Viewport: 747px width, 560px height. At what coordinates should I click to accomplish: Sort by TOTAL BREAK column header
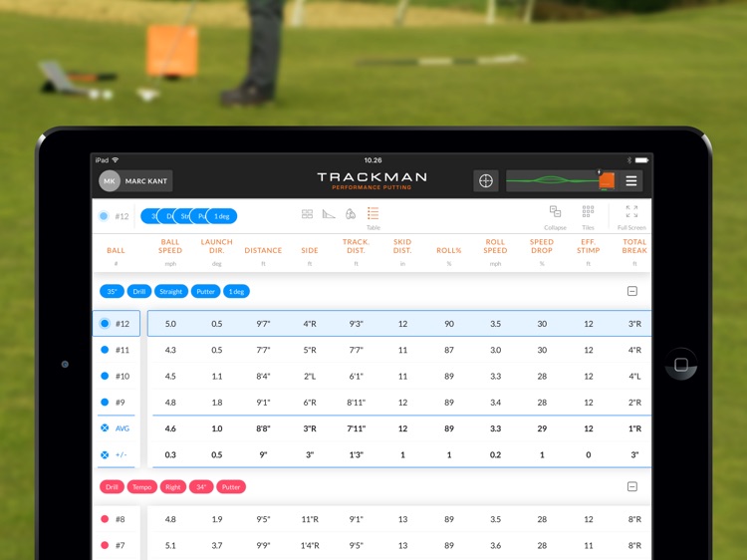[x=634, y=246]
